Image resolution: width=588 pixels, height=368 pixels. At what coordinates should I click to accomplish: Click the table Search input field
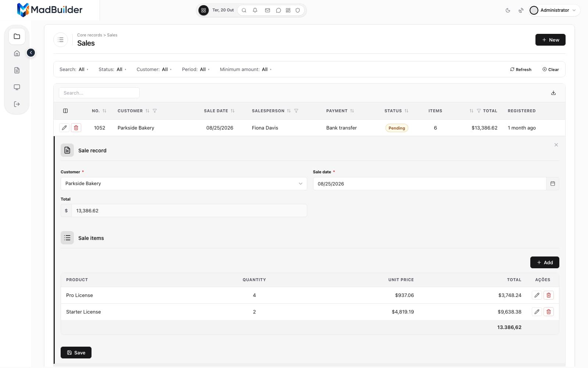[x=99, y=93]
